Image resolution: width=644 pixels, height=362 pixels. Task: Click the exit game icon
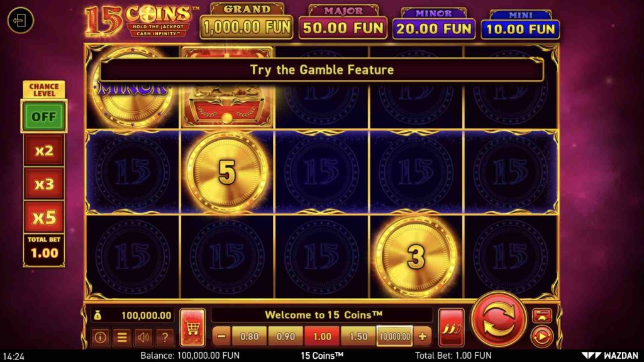[20, 20]
